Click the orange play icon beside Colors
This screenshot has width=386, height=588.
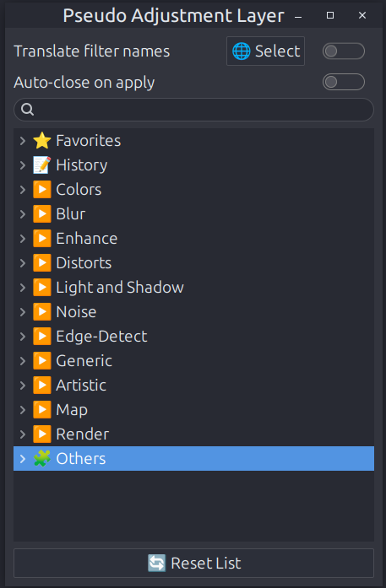click(41, 190)
